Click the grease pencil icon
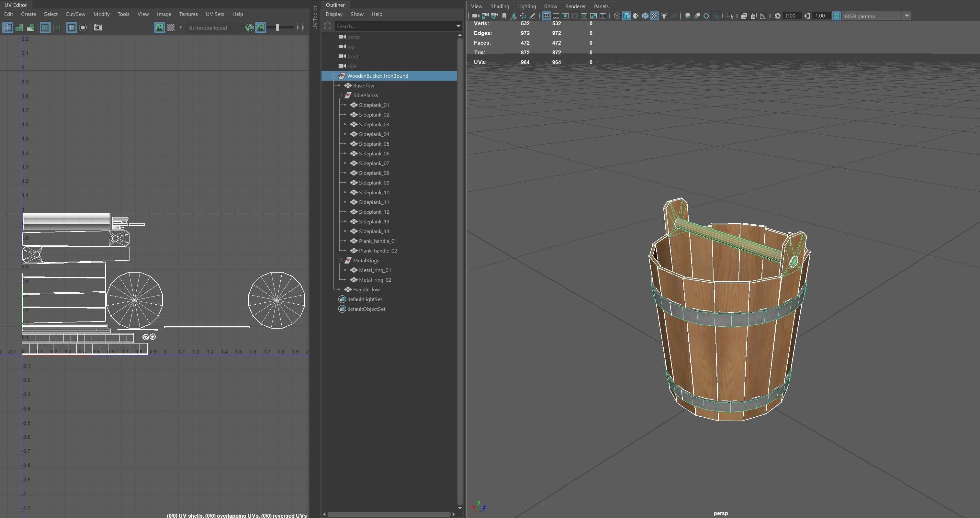 tap(532, 16)
